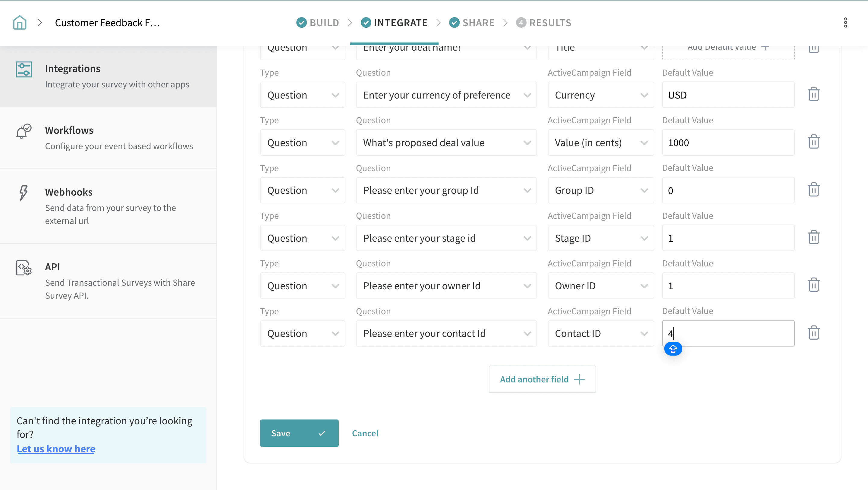This screenshot has width=868, height=490.
Task: Click the home icon in breadcrumb
Action: pos(20,23)
